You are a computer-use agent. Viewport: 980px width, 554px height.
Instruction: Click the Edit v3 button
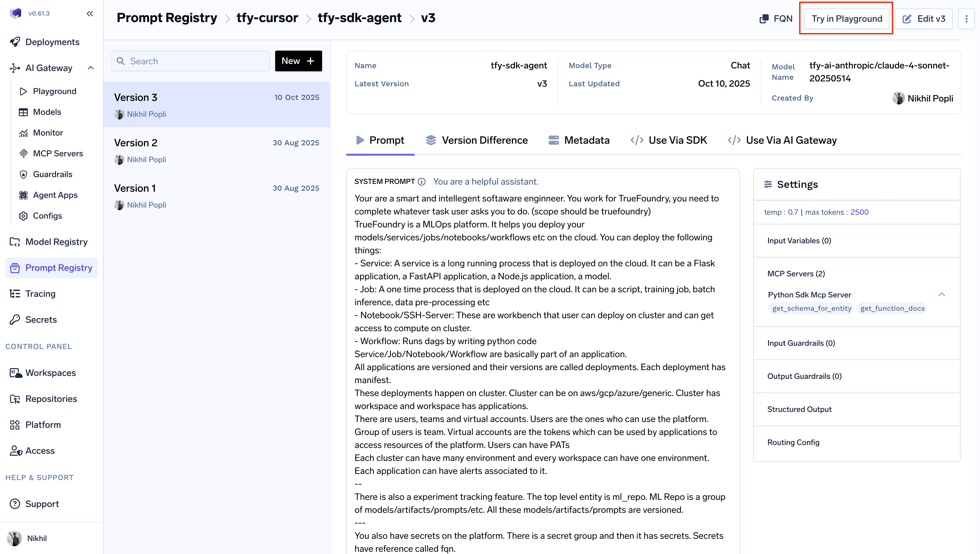pos(924,19)
